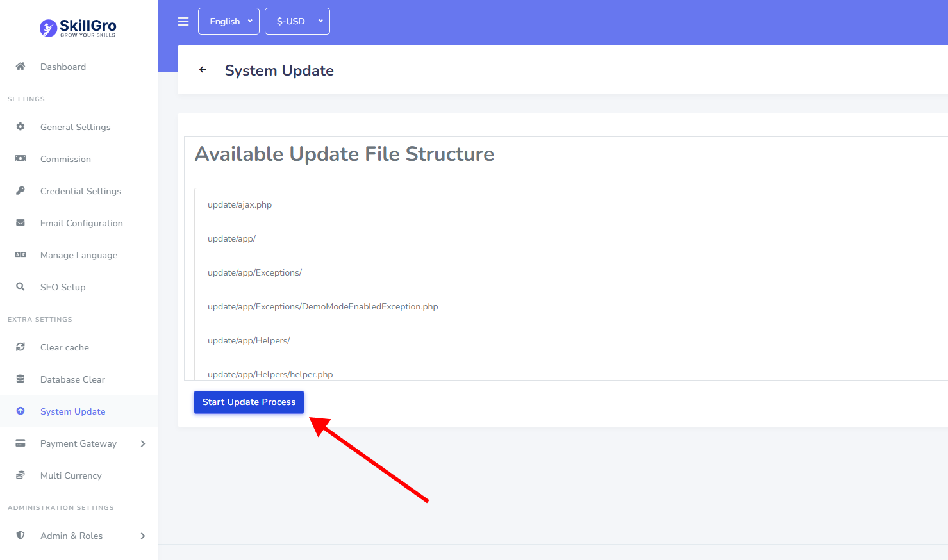The height and width of the screenshot is (560, 948).
Task: Open Manage Language page
Action: point(79,255)
